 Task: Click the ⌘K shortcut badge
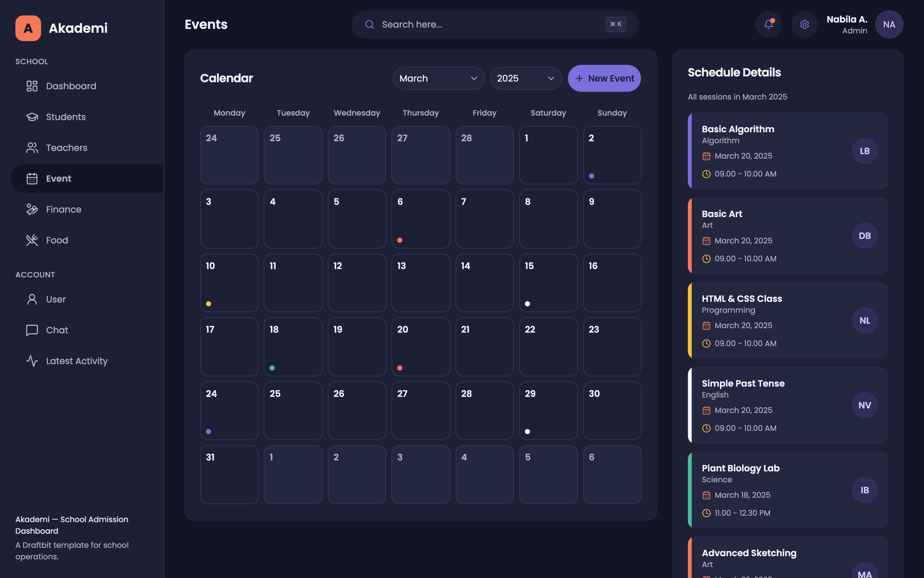tap(615, 24)
